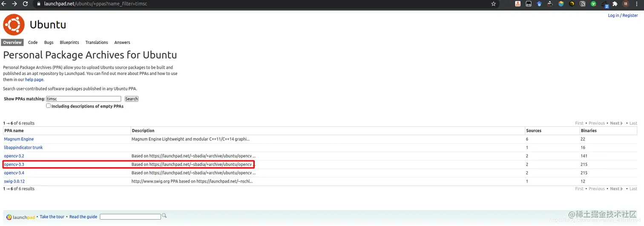
Task: Switch to the Overview tab
Action: (x=12, y=42)
